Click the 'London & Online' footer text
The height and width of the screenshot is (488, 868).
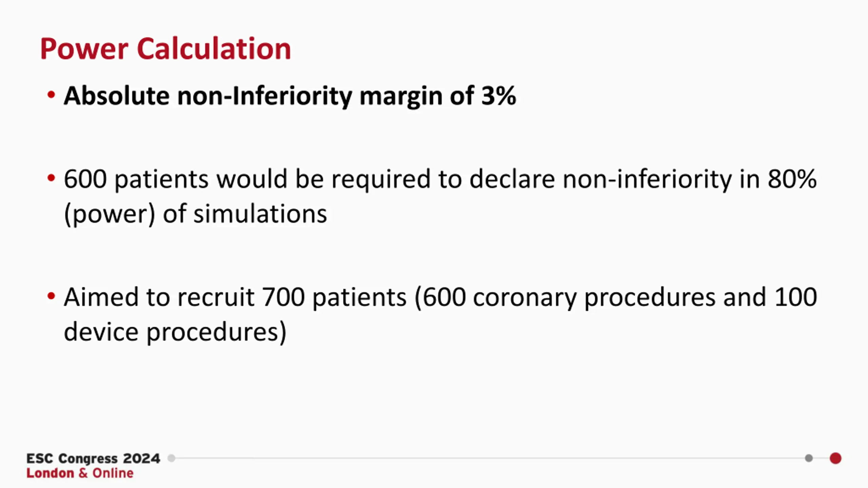pos(80,473)
